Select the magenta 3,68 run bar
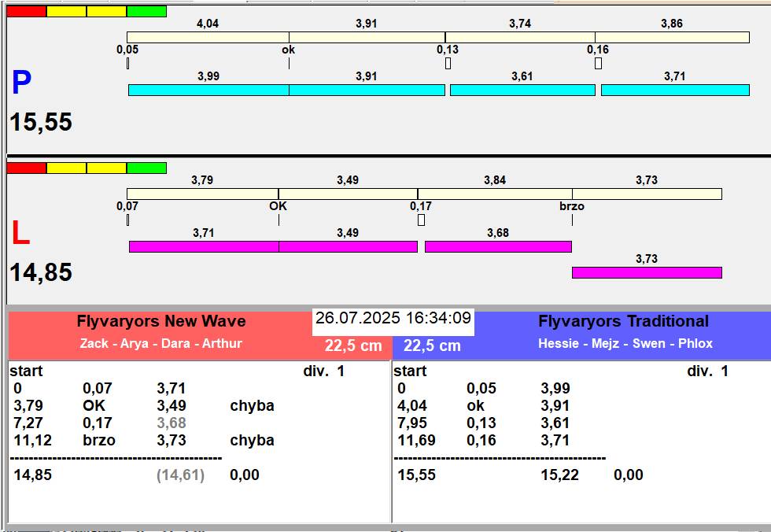This screenshot has height=532, width=771. (x=497, y=247)
